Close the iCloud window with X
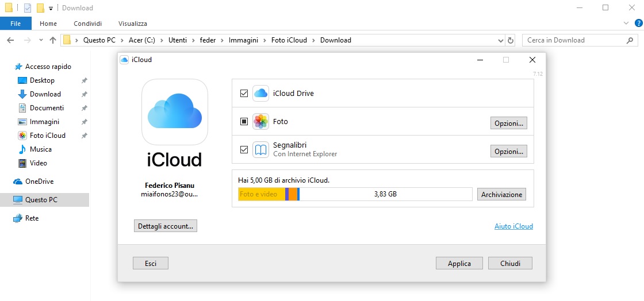The image size is (644, 301). pos(532,60)
